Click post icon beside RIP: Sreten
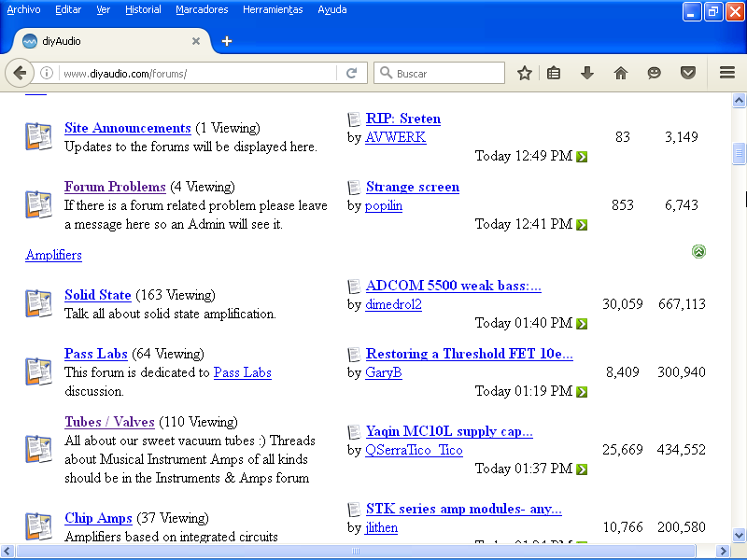Image resolution: width=747 pixels, height=560 pixels. click(354, 119)
